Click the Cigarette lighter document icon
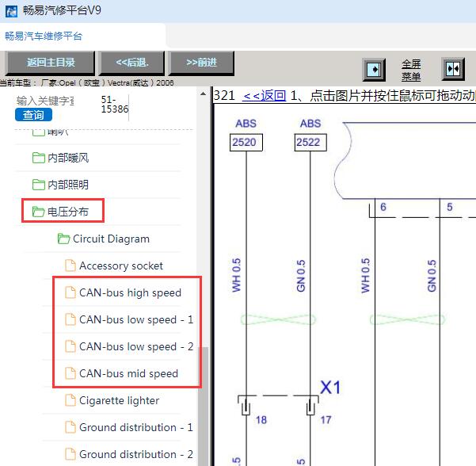This screenshot has width=476, height=466. coord(70,400)
